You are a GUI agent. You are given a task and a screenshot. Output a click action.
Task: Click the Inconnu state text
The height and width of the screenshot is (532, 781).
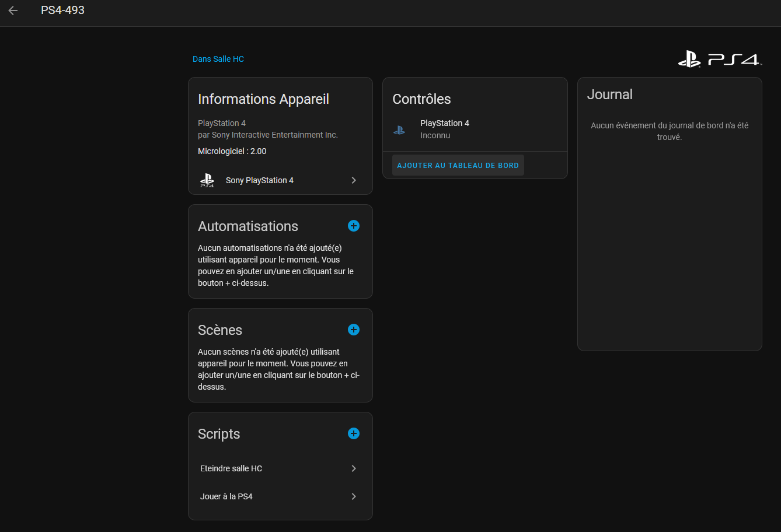435,135
